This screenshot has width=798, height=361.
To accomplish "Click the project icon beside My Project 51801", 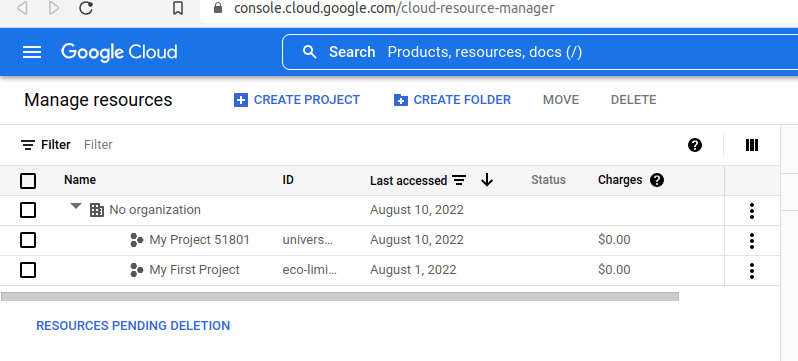I will tap(136, 240).
